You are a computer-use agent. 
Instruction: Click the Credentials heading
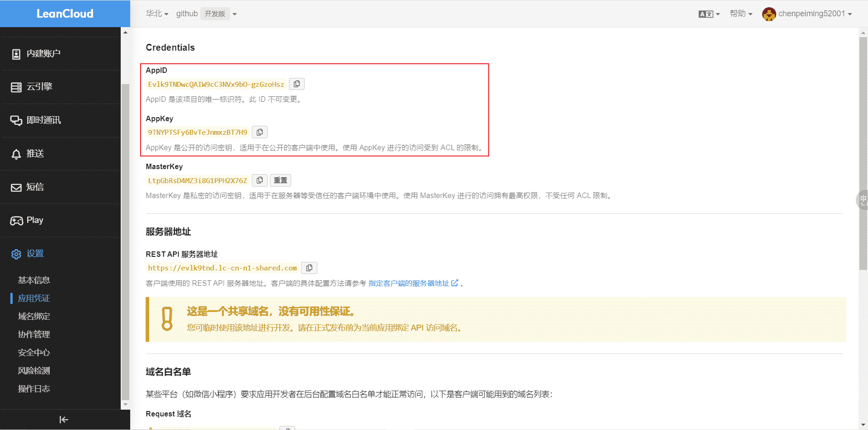pyautogui.click(x=170, y=47)
